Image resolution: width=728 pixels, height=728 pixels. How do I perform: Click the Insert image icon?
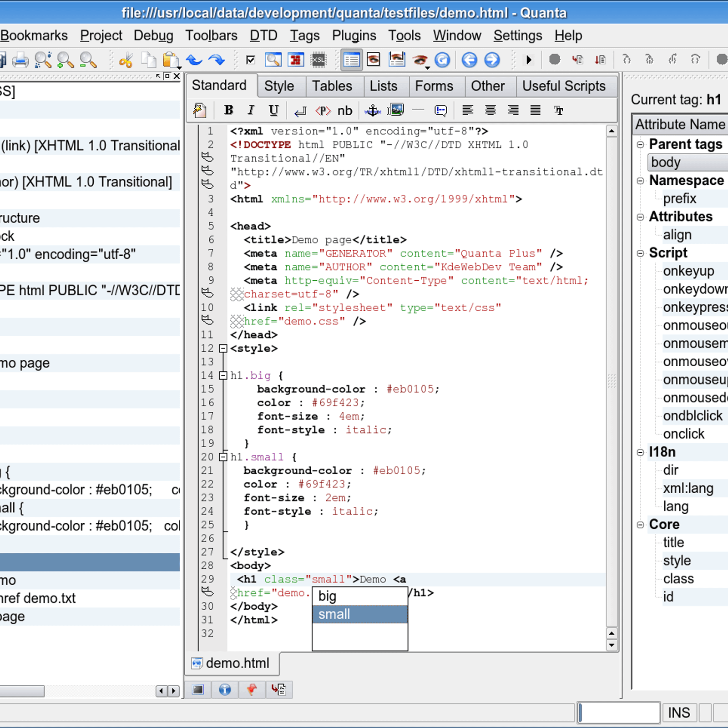click(x=395, y=110)
